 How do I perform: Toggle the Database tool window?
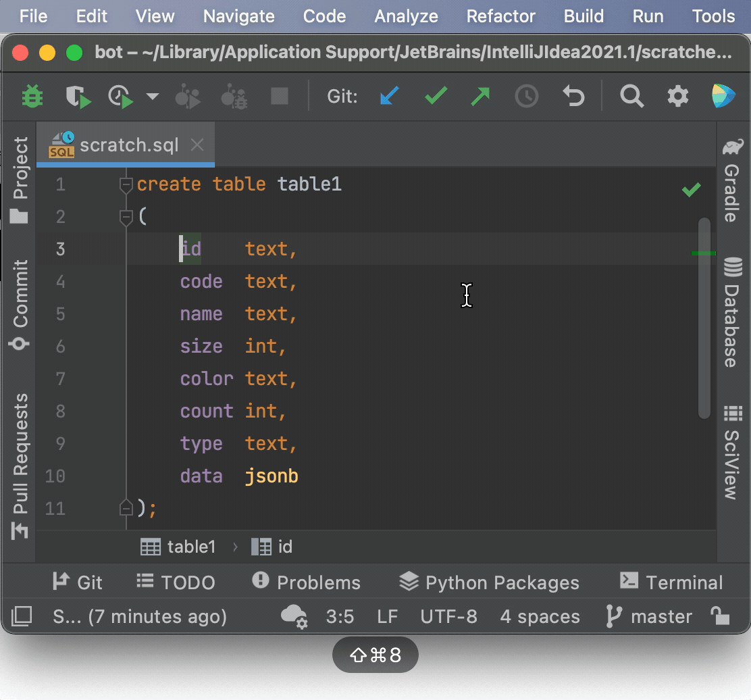[x=733, y=314]
